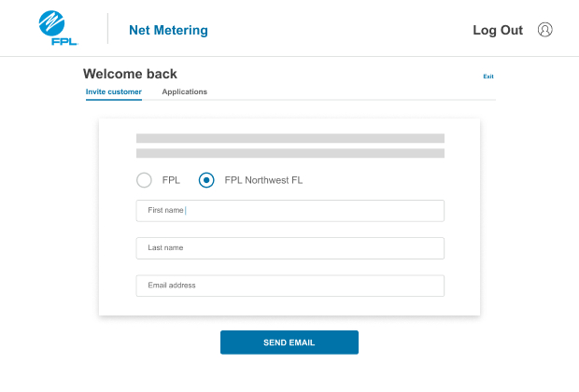Log out using the Log Out link
The height and width of the screenshot is (392, 579).
coord(498,30)
